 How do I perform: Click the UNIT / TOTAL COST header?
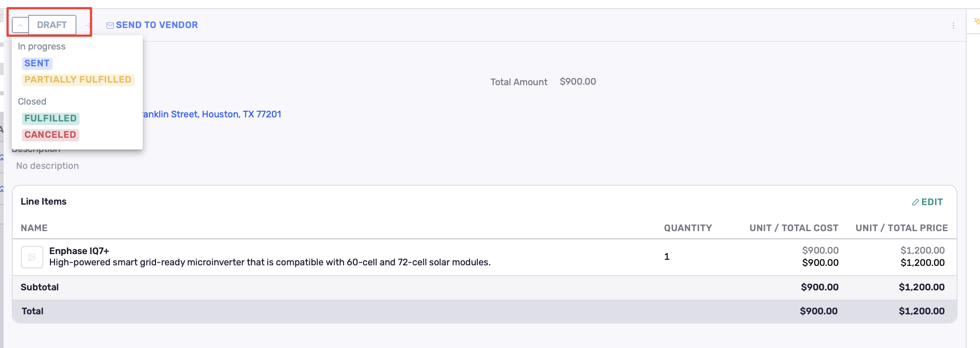(x=793, y=228)
